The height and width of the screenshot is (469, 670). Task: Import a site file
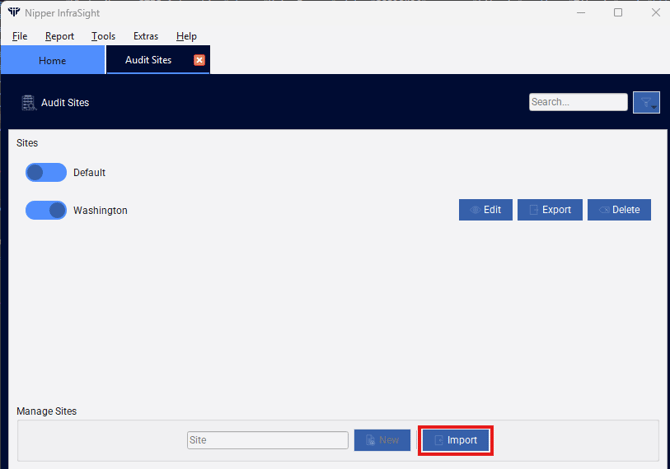(456, 440)
